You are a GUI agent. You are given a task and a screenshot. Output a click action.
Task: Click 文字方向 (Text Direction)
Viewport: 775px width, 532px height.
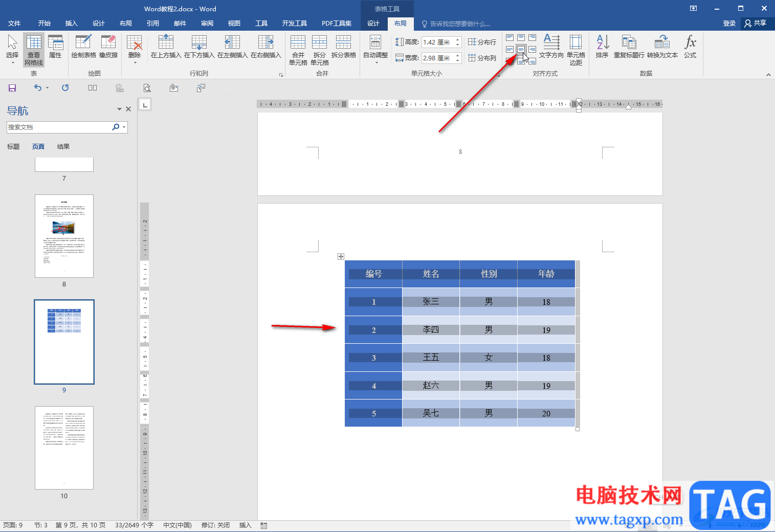click(551, 47)
